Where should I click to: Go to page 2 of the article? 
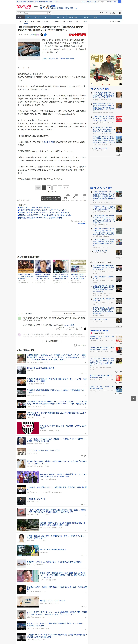click(x=49, y=188)
